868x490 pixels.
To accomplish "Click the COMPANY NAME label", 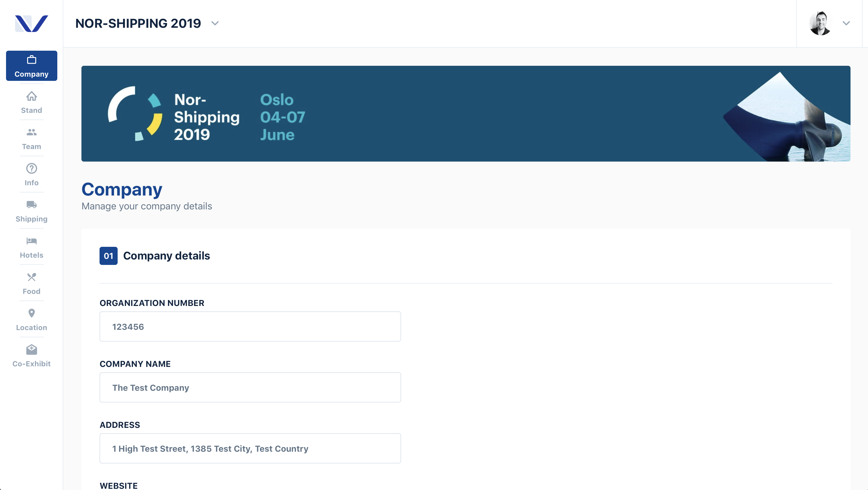I will [x=135, y=364].
